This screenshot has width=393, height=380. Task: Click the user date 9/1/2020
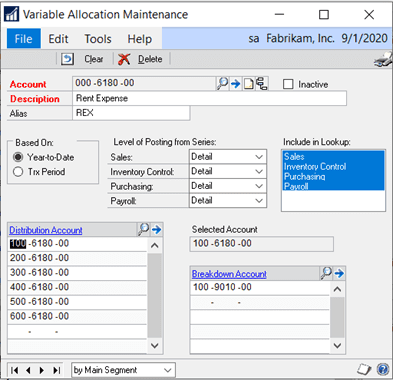pos(364,38)
